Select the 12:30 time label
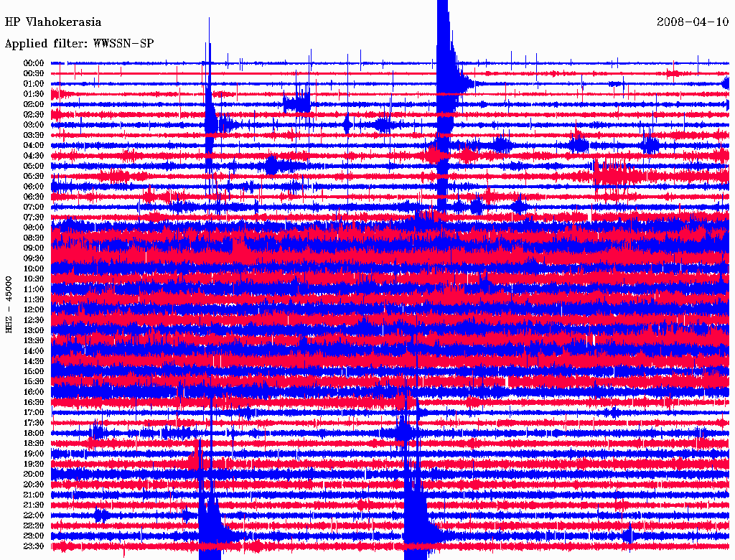 pyautogui.click(x=34, y=320)
